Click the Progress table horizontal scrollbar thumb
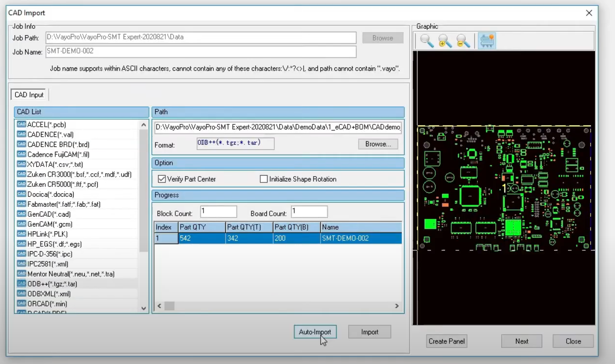The height and width of the screenshot is (364, 615). pyautogui.click(x=169, y=306)
